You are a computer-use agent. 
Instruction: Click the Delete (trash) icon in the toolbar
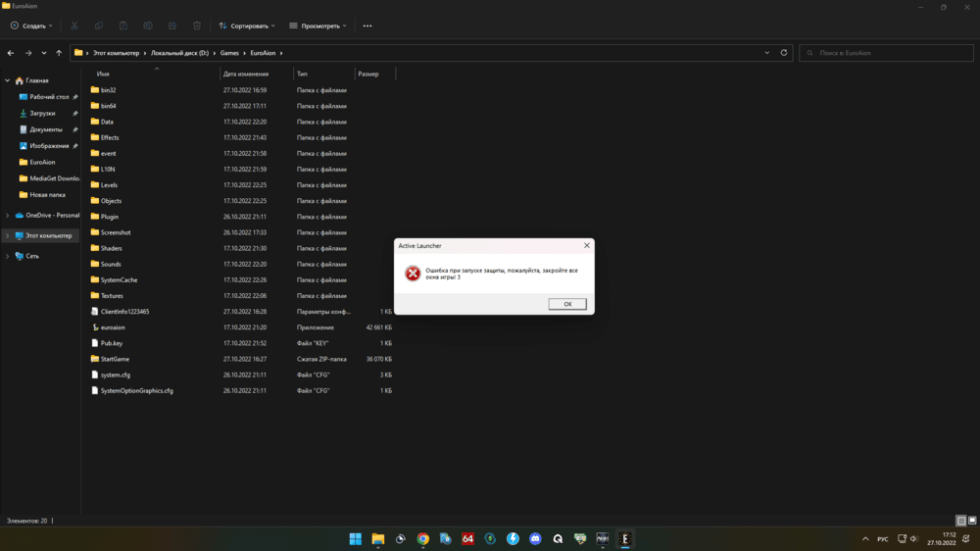(197, 25)
